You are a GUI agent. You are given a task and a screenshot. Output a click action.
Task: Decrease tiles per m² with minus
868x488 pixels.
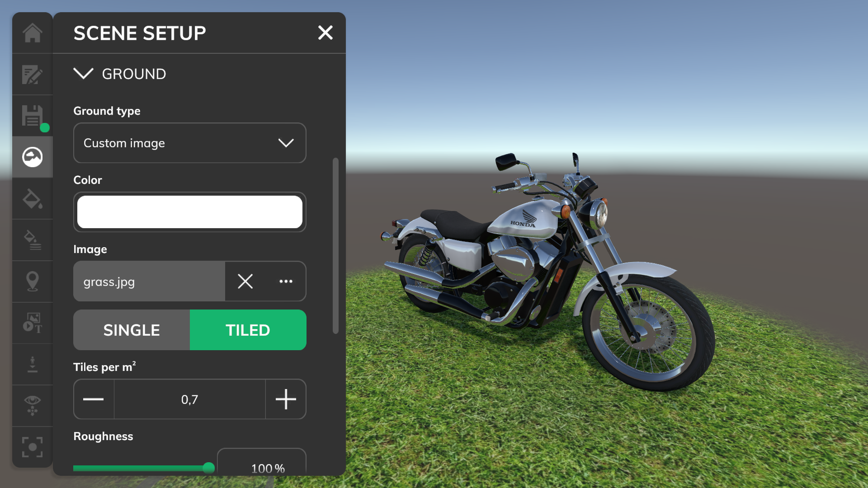(x=94, y=399)
